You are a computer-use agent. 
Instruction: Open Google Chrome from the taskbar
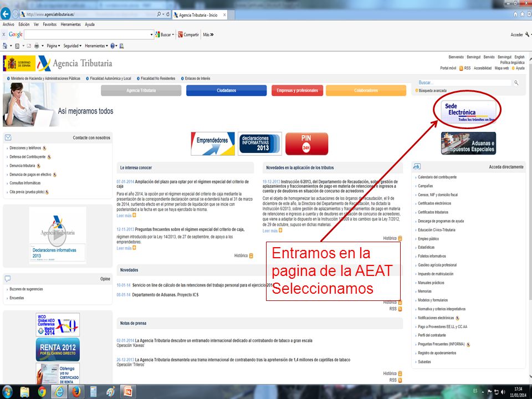(x=42, y=392)
